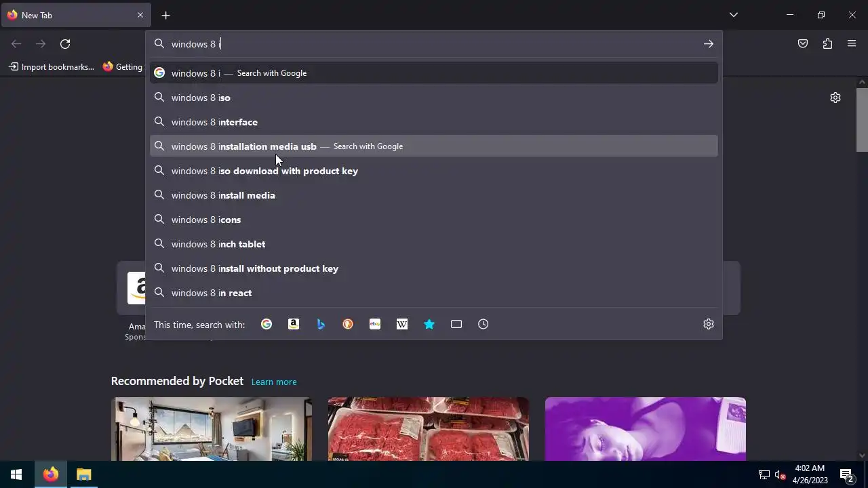
Task: Search with eBay one-off icon
Action: point(375,324)
